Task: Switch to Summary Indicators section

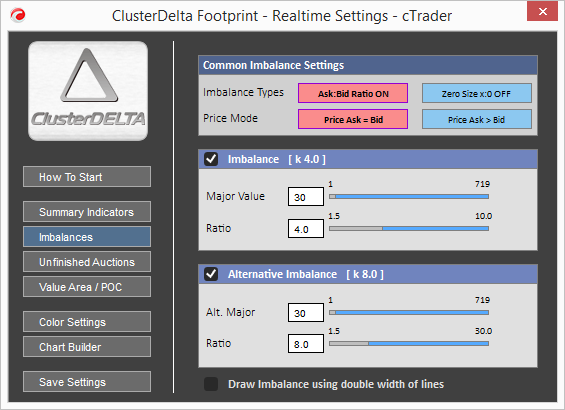Action: click(x=87, y=211)
